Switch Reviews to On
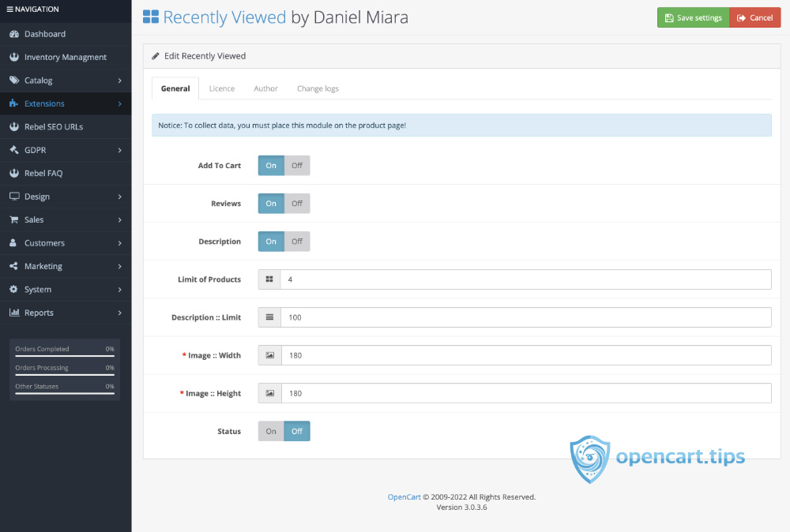 coord(271,204)
